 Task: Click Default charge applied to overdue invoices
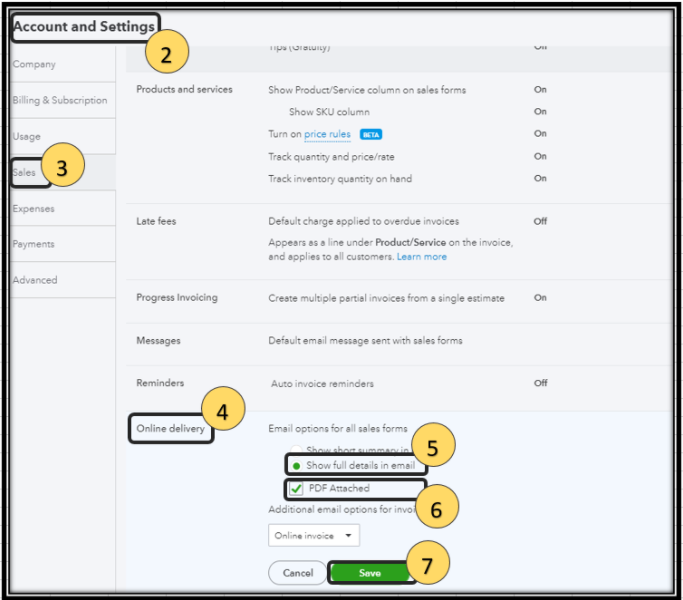(x=363, y=221)
